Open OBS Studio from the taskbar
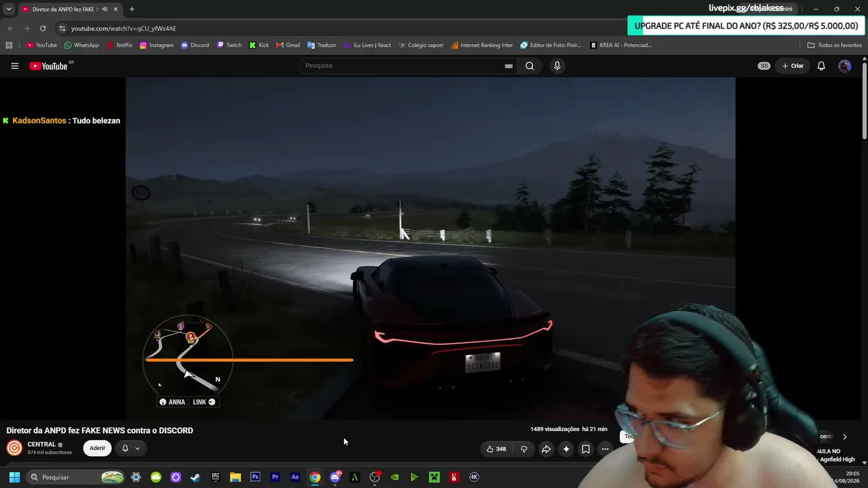 (374, 477)
